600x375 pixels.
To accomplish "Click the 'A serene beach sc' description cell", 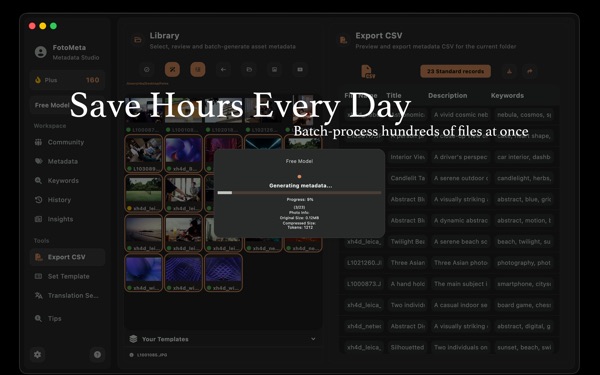I will (x=461, y=242).
